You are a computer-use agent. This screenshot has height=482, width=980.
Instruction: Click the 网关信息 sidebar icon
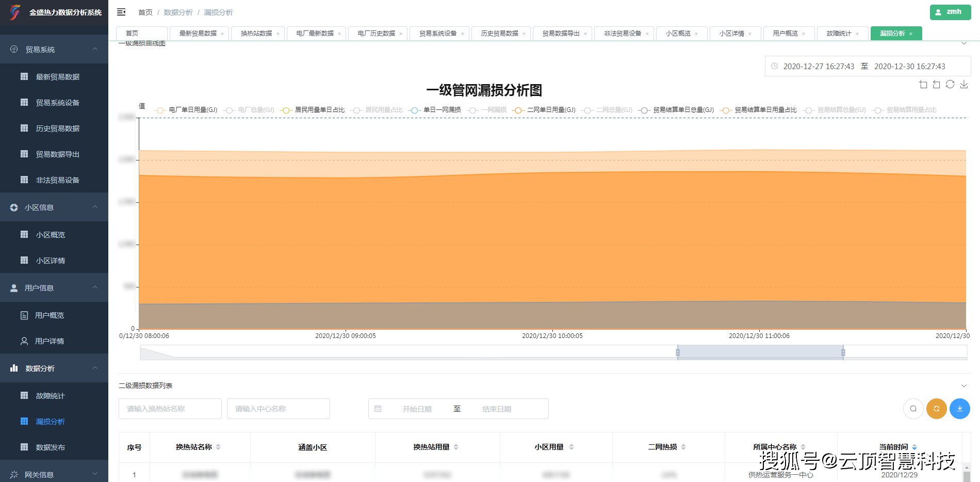[x=14, y=474]
